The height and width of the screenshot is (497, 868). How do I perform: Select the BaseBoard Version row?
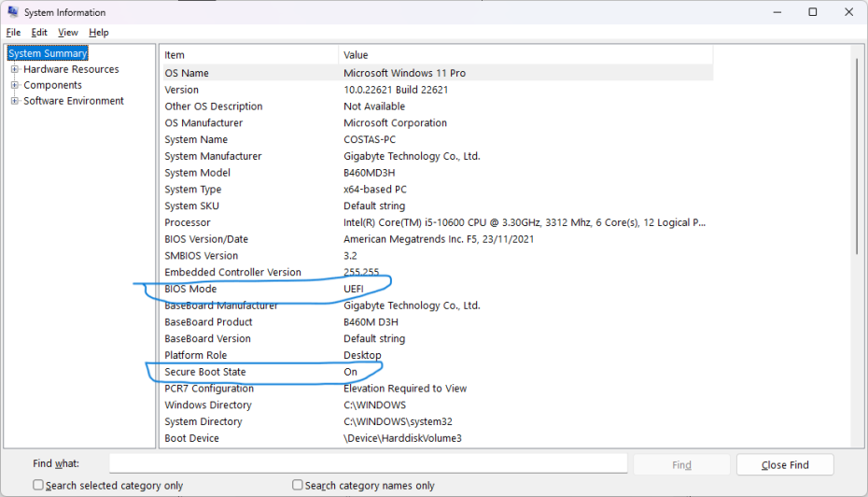(437, 339)
